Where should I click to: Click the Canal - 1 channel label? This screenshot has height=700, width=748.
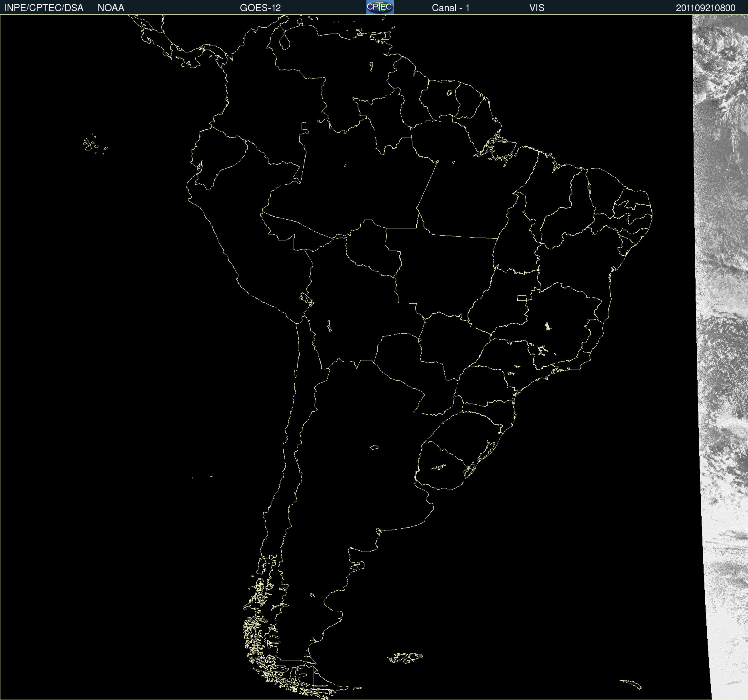tap(451, 8)
